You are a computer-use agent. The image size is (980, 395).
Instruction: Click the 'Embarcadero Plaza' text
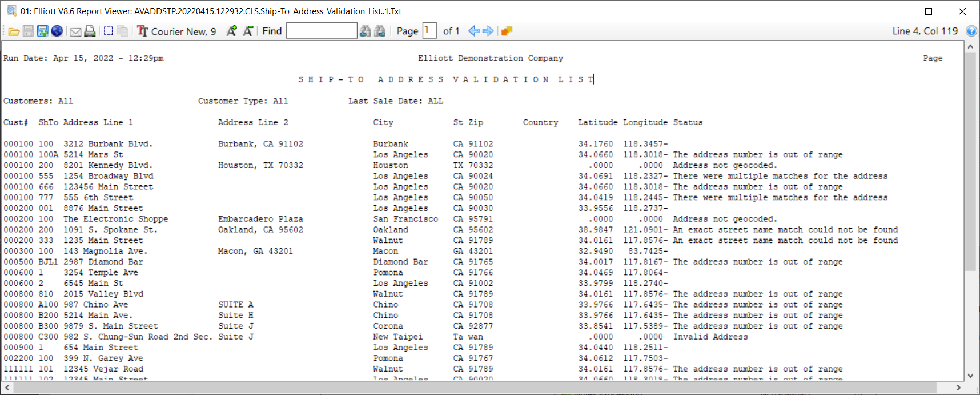click(260, 219)
